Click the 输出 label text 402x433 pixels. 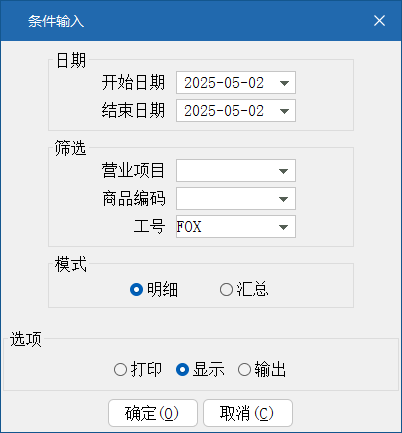(270, 369)
